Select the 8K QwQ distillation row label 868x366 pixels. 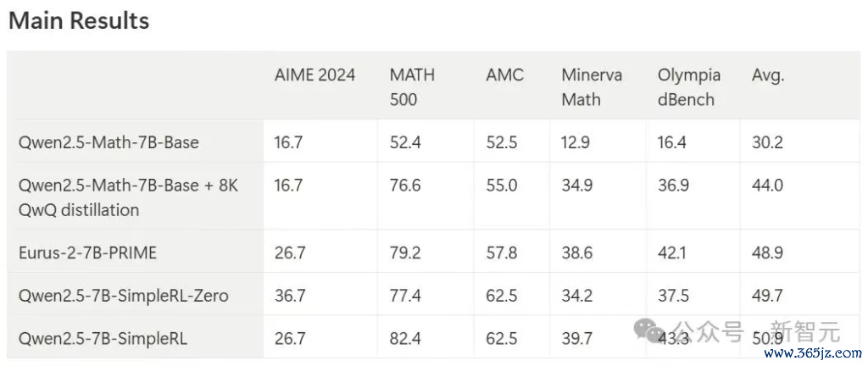pos(129,197)
